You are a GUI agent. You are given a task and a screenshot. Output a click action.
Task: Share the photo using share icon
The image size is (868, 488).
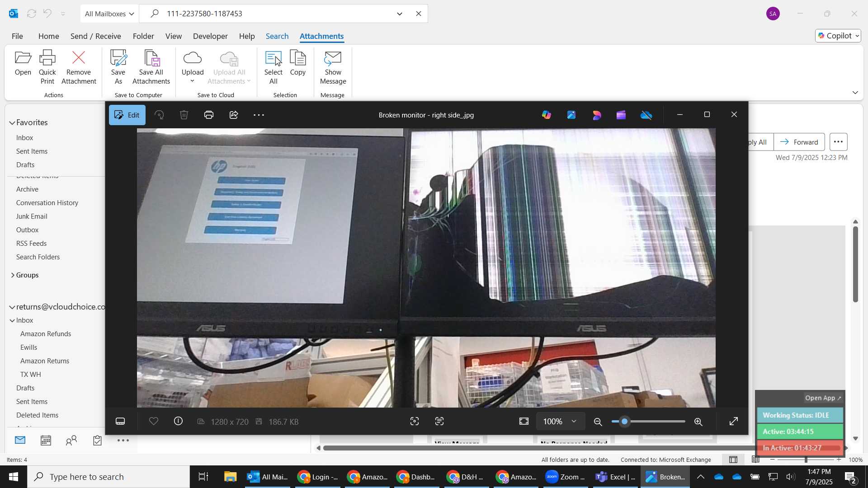coord(234,115)
